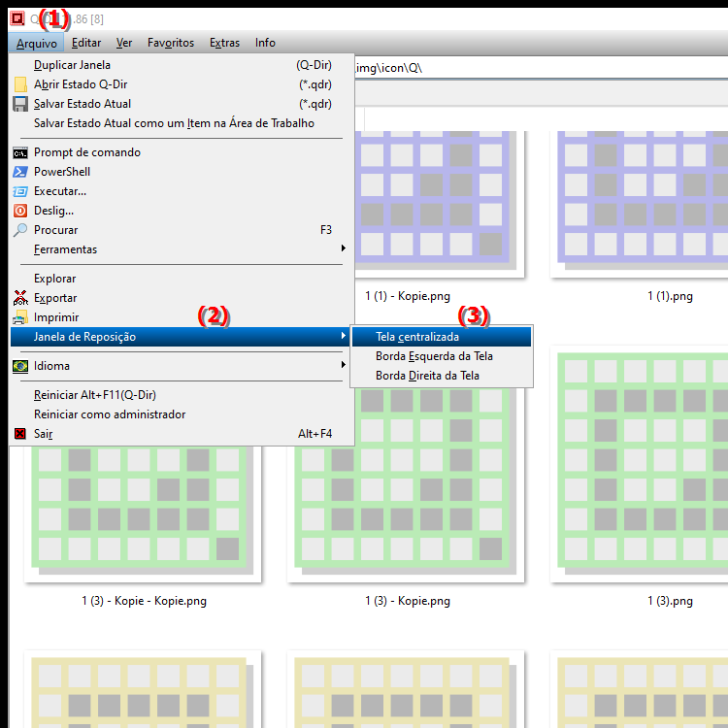Choose Sair to exit

(x=182, y=434)
